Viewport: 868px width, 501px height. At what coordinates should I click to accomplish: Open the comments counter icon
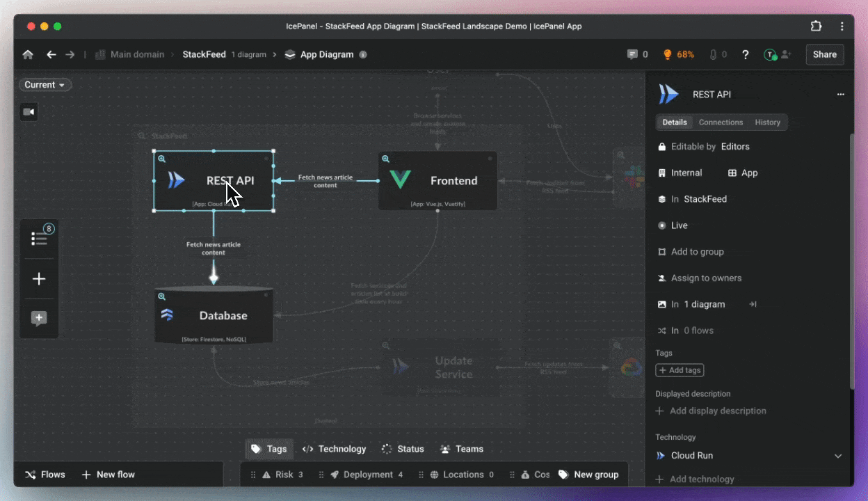[637, 54]
